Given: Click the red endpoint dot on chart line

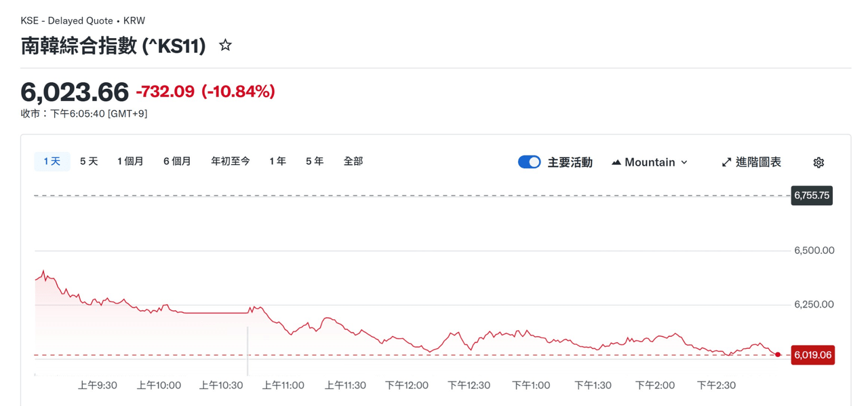Looking at the screenshot, I should click(778, 354).
